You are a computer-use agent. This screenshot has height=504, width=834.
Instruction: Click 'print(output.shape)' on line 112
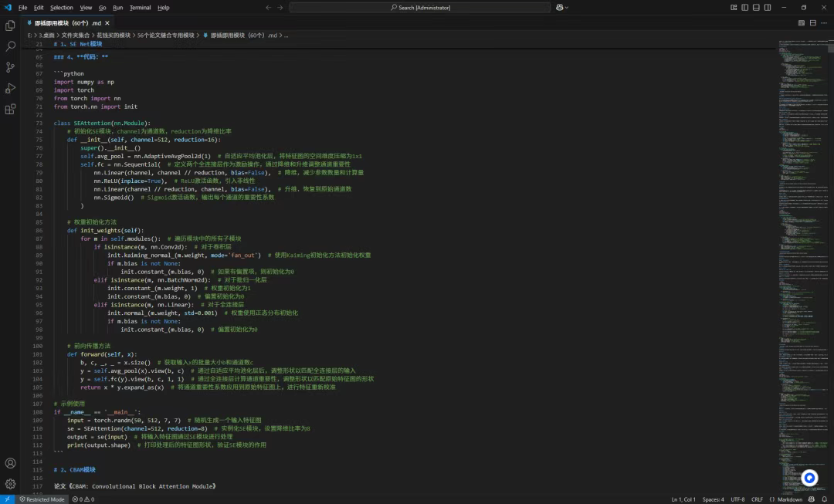point(99,445)
